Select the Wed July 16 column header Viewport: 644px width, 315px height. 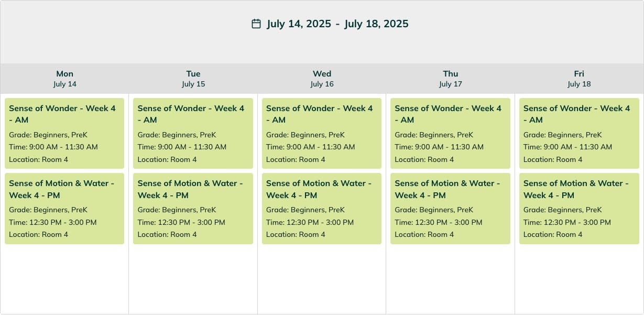pos(322,79)
